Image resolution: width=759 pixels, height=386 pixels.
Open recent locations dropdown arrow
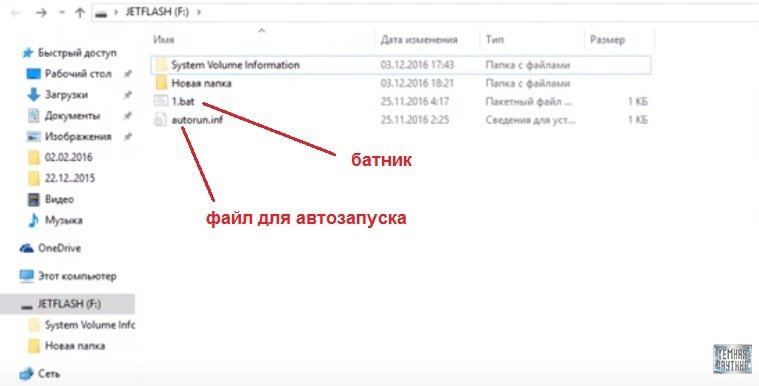(61, 13)
